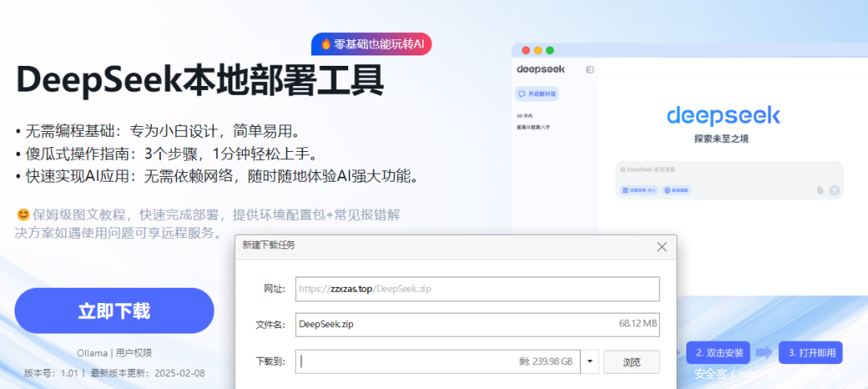Click the small deepseek logo in sidebar
868x389 pixels.
[541, 70]
